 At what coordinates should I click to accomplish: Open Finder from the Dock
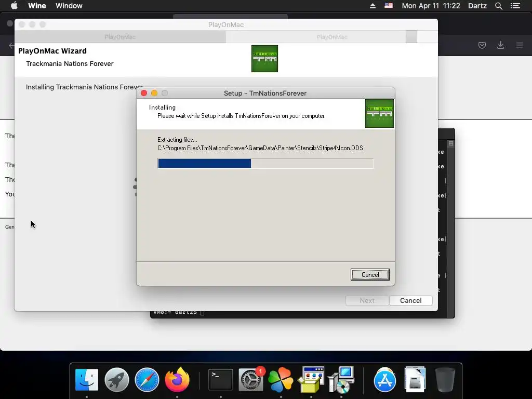pyautogui.click(x=87, y=379)
